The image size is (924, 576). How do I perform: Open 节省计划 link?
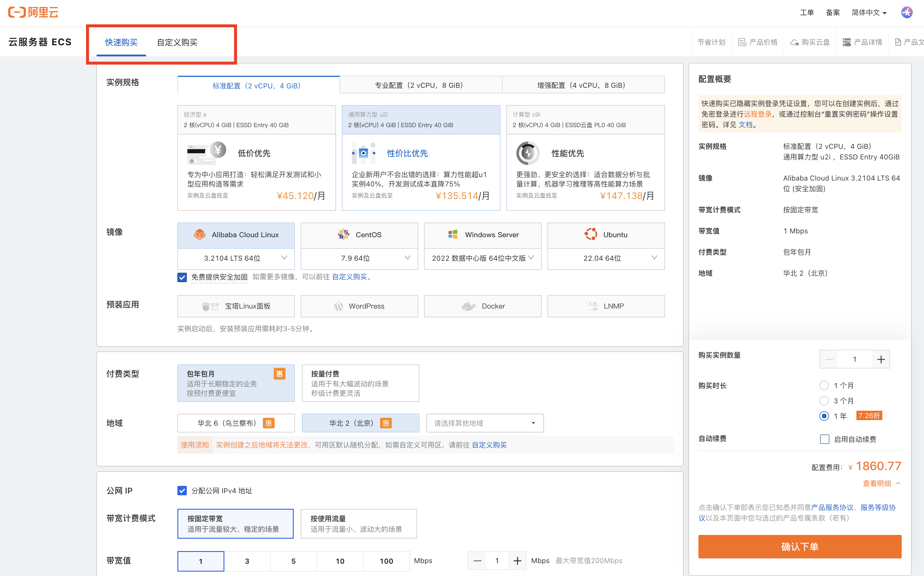click(711, 42)
